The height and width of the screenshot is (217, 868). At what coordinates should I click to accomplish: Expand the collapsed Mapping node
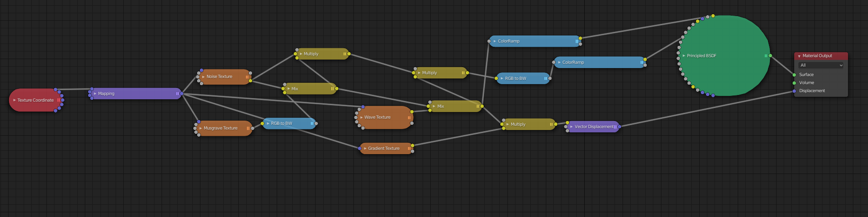click(95, 94)
